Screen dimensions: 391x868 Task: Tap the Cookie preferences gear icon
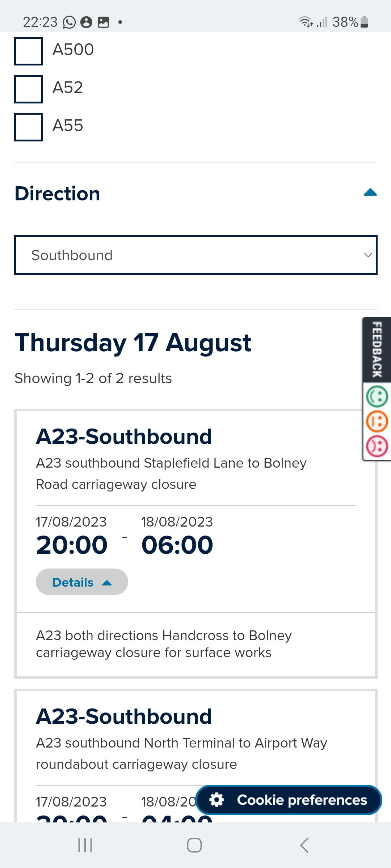tap(217, 800)
